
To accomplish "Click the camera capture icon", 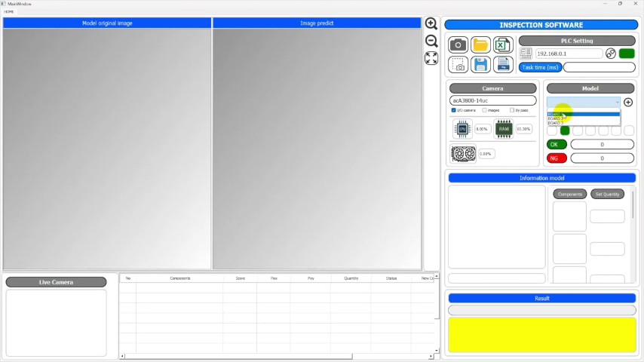I will tap(458, 44).
